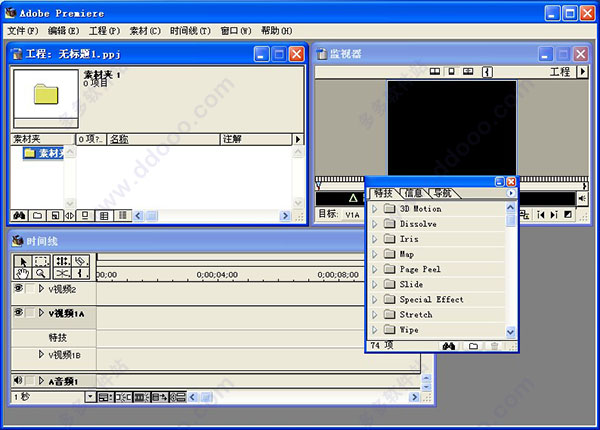The image size is (600, 430).
Task: Open the effects palette flyout menu arrow
Action: (511, 193)
